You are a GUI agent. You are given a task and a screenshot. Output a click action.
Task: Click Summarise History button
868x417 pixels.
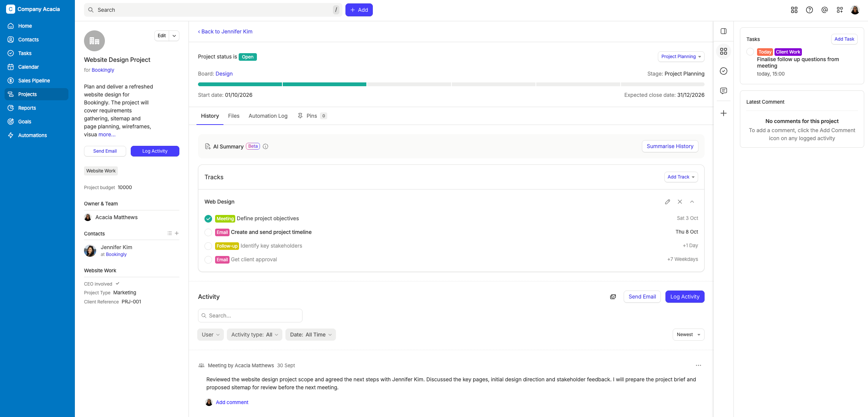tap(670, 146)
